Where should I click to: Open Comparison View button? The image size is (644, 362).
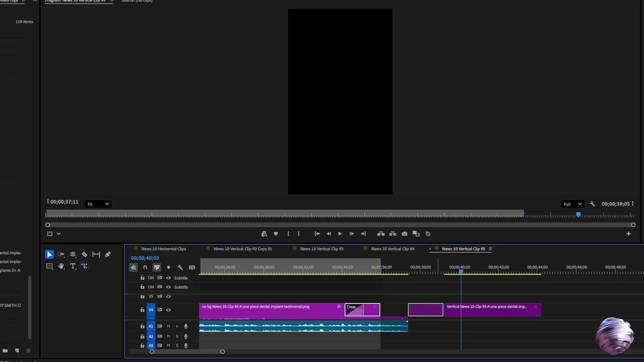pyautogui.click(x=416, y=234)
